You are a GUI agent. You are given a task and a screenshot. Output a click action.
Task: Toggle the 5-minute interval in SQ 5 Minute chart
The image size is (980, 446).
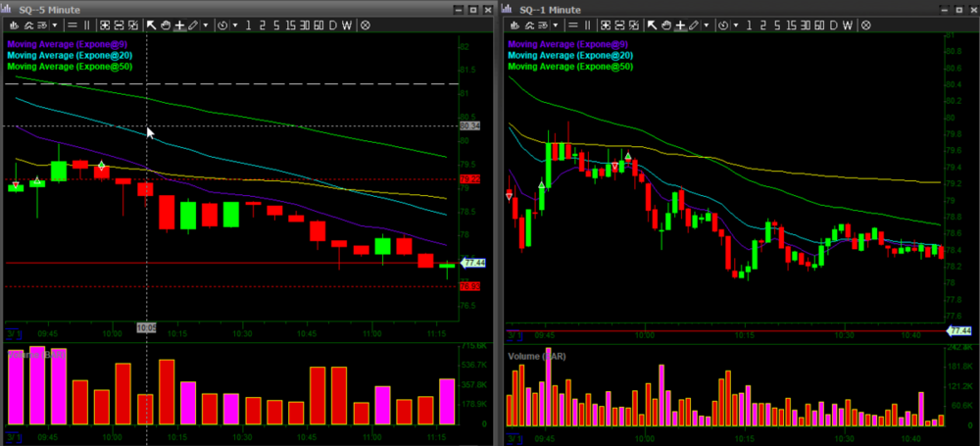(274, 25)
